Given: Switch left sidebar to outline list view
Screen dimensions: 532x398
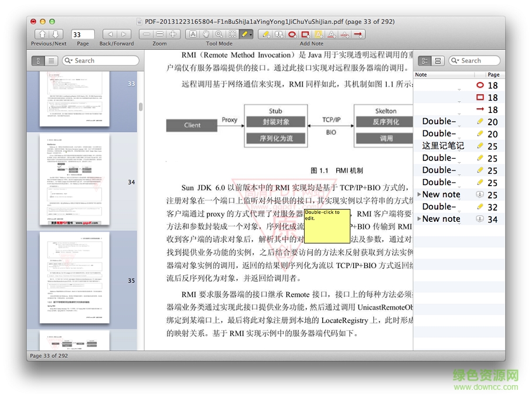Looking at the screenshot, I should (x=52, y=60).
